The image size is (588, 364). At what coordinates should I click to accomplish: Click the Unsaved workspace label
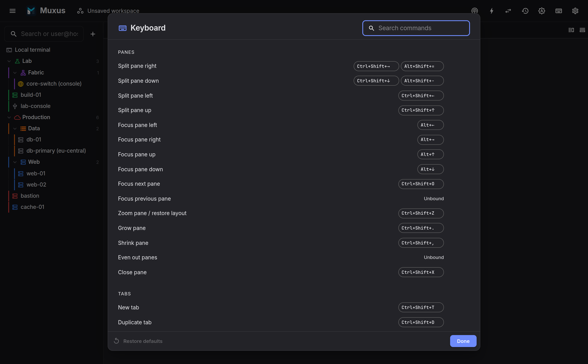point(113,11)
